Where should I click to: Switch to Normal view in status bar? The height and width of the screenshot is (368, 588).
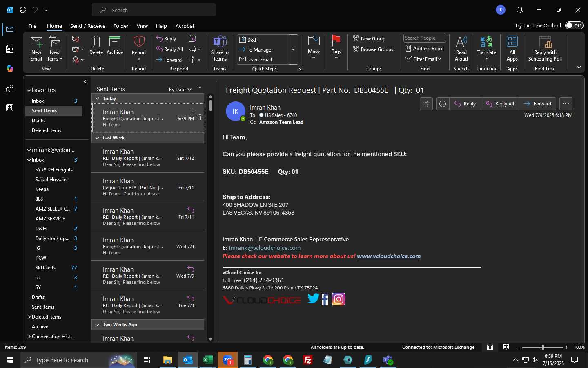point(490,347)
